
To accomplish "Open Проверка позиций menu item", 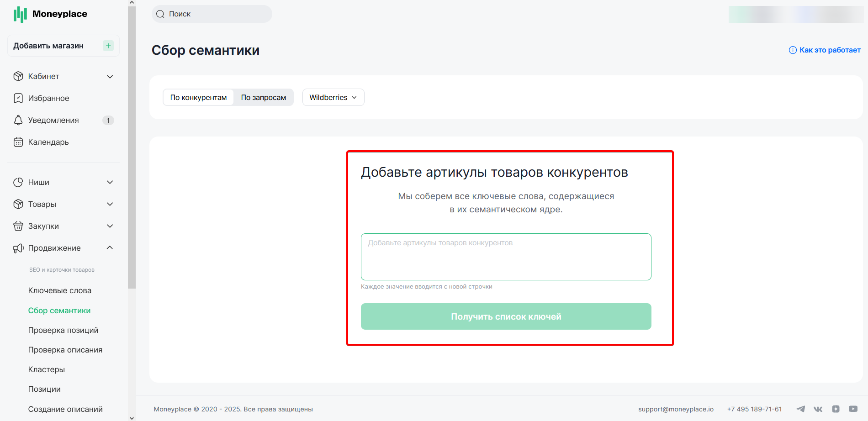I will click(x=64, y=330).
